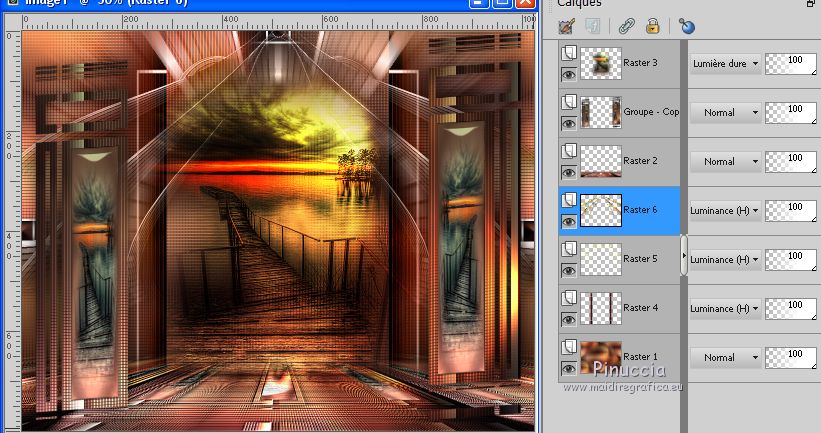Click the opacity slider of Raster 1
Image resolution: width=821 pixels, height=433 pixels.
[x=791, y=358]
